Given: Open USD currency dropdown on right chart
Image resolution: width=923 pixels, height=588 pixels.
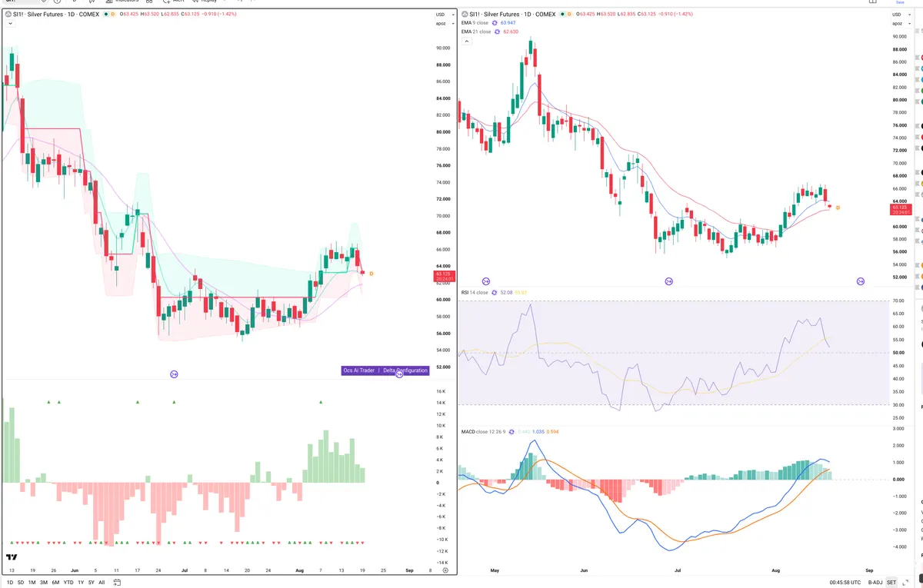Looking at the screenshot, I should coord(898,15).
